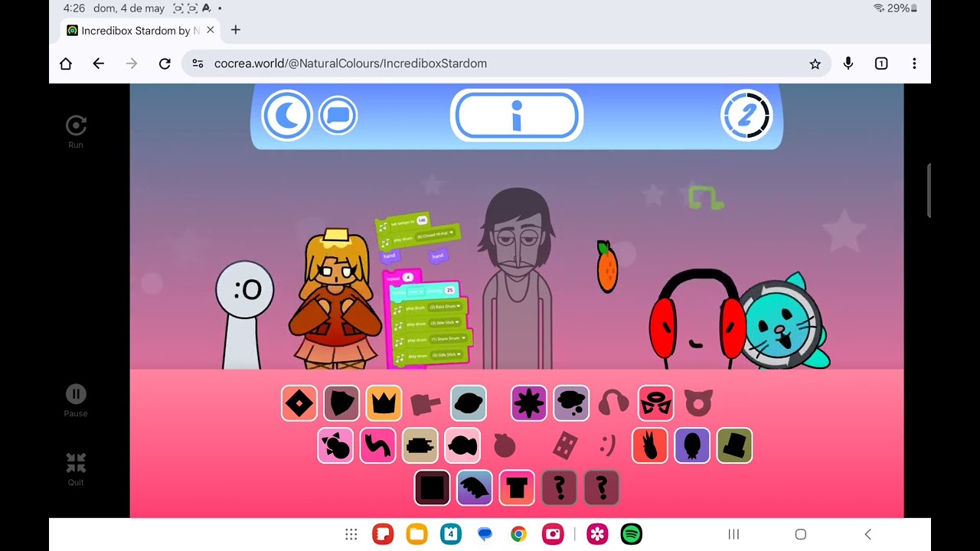Launch the pink flower Gallery app
Screen dimensions: 980x551
597,534
